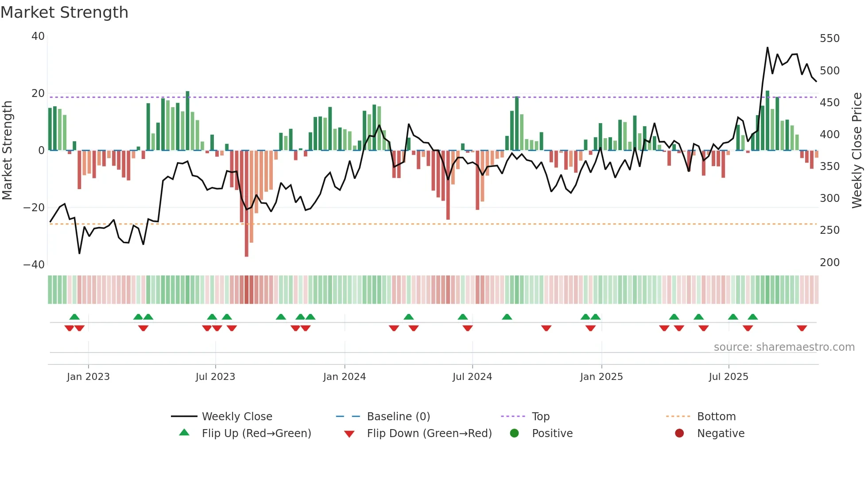Click the tallest price peak above 500
This screenshot has width=868, height=488.
pyautogui.click(x=767, y=48)
